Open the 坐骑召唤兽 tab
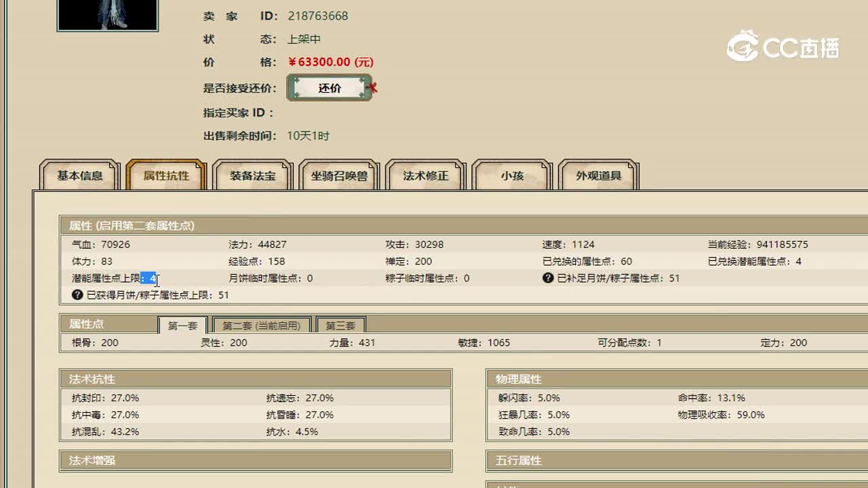Viewport: 868px width, 488px height. point(339,176)
